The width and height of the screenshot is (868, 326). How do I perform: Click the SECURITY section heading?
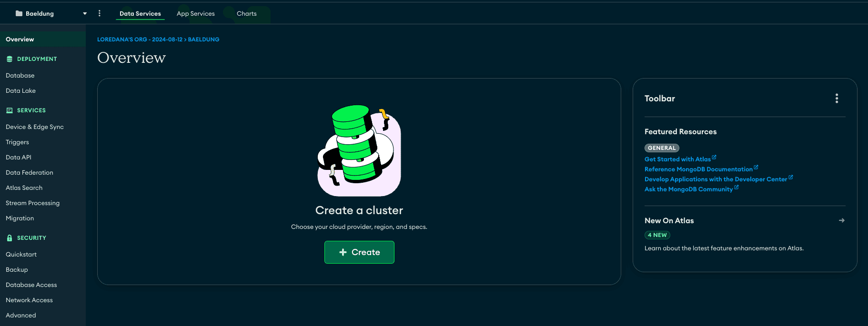pos(31,238)
